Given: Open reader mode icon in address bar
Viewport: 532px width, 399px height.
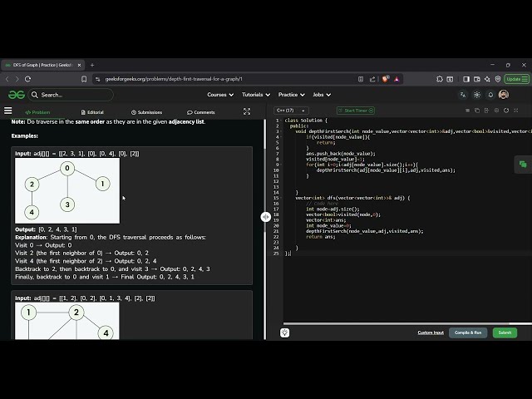Looking at the screenshot, I should (360, 79).
